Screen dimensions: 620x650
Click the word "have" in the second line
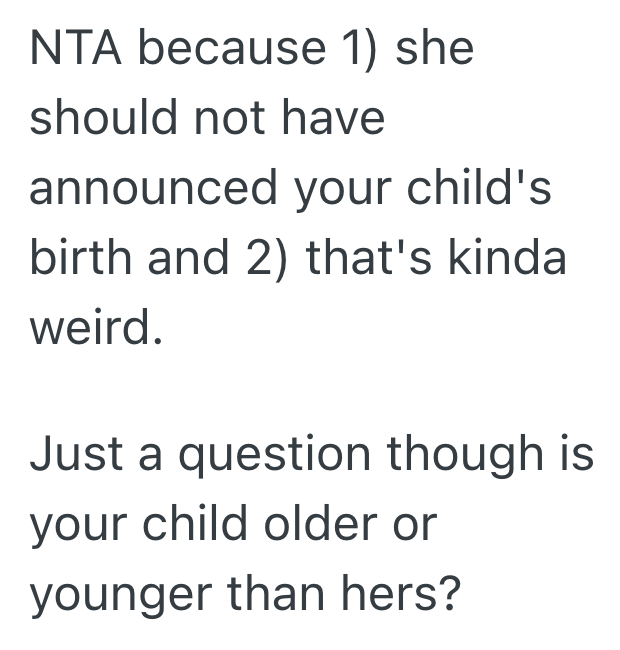336,119
